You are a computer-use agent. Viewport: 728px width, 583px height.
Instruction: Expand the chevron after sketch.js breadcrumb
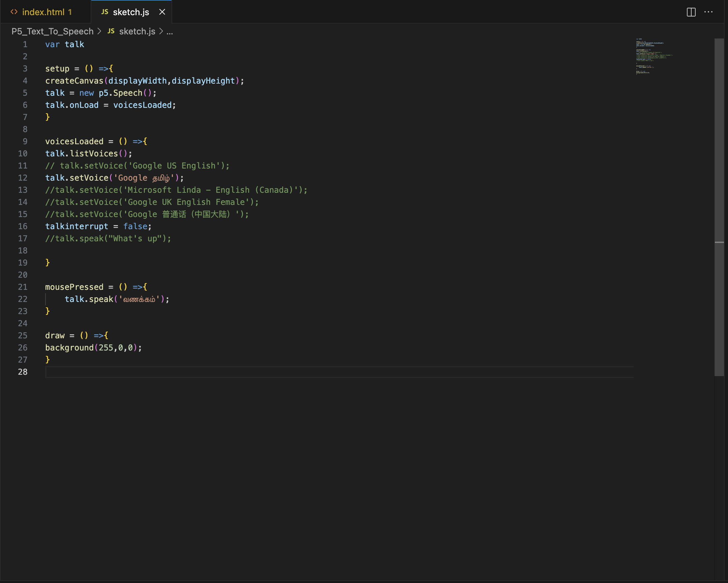pyautogui.click(x=161, y=31)
